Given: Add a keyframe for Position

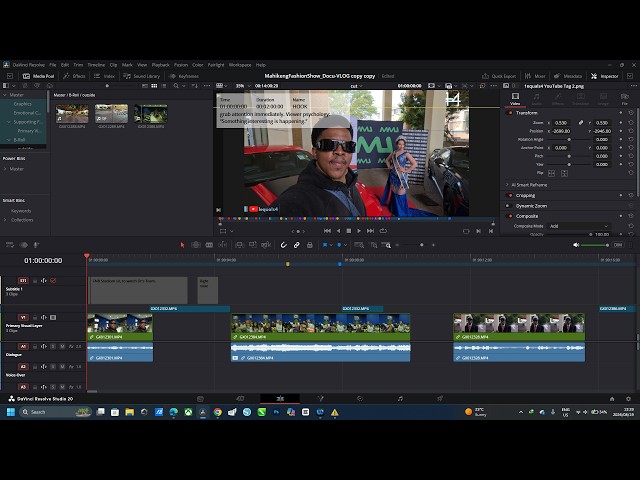Looking at the screenshot, I should tap(621, 131).
